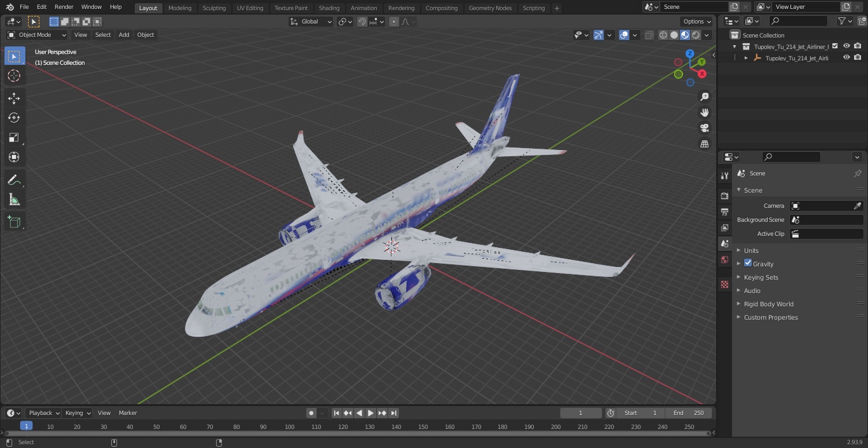Toggle proportional editing button
The width and height of the screenshot is (868, 448).
pos(394,22)
